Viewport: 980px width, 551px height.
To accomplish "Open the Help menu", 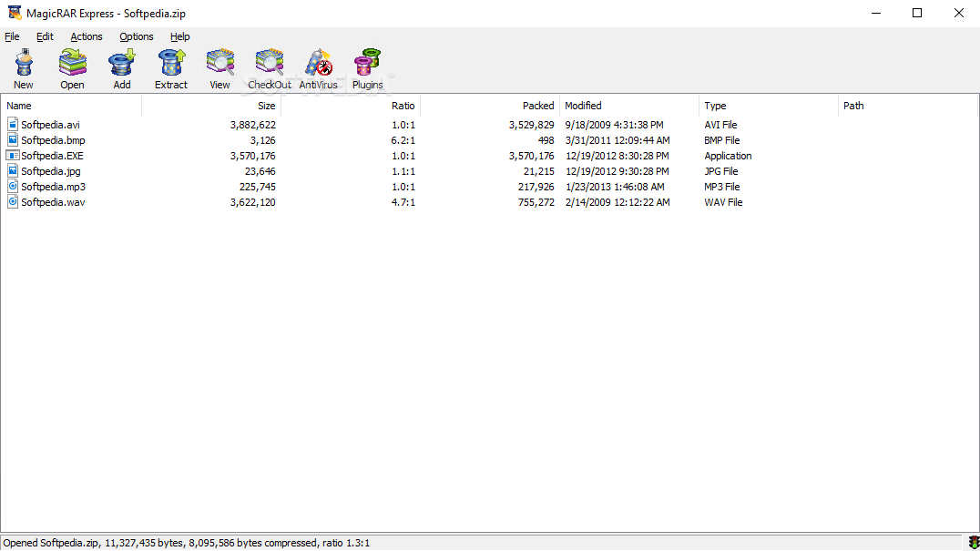I will pyautogui.click(x=180, y=36).
